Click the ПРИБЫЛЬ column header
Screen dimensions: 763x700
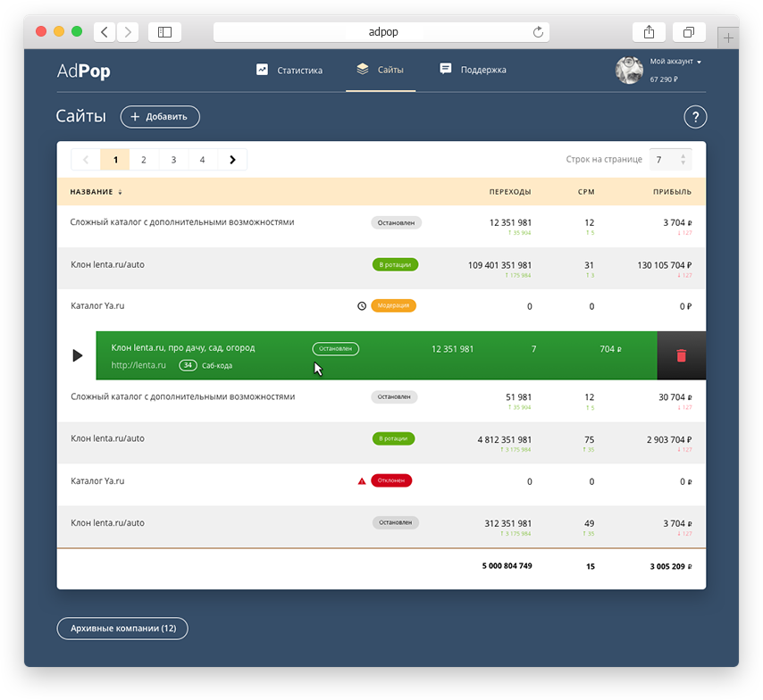[672, 192]
